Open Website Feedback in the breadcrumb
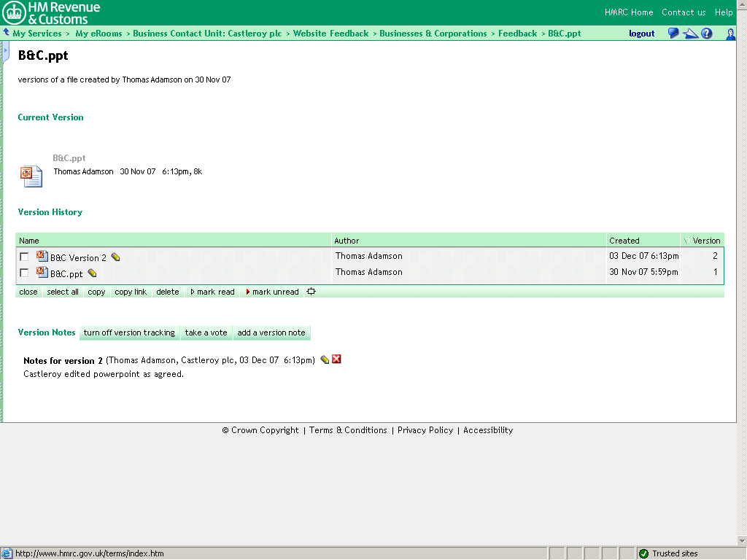Screen dimensions: 747x560 click(330, 34)
